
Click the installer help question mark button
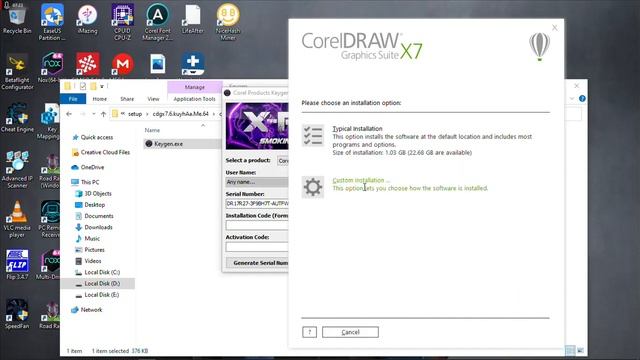[309, 332]
